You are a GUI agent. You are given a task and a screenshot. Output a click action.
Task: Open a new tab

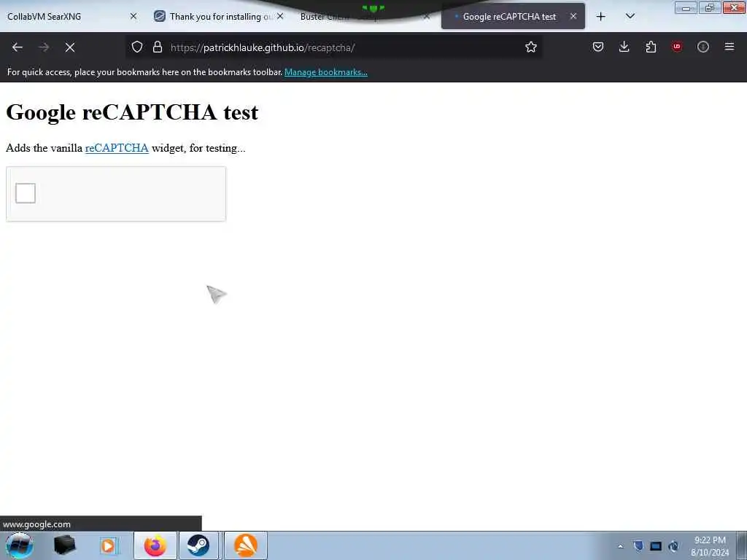click(601, 17)
